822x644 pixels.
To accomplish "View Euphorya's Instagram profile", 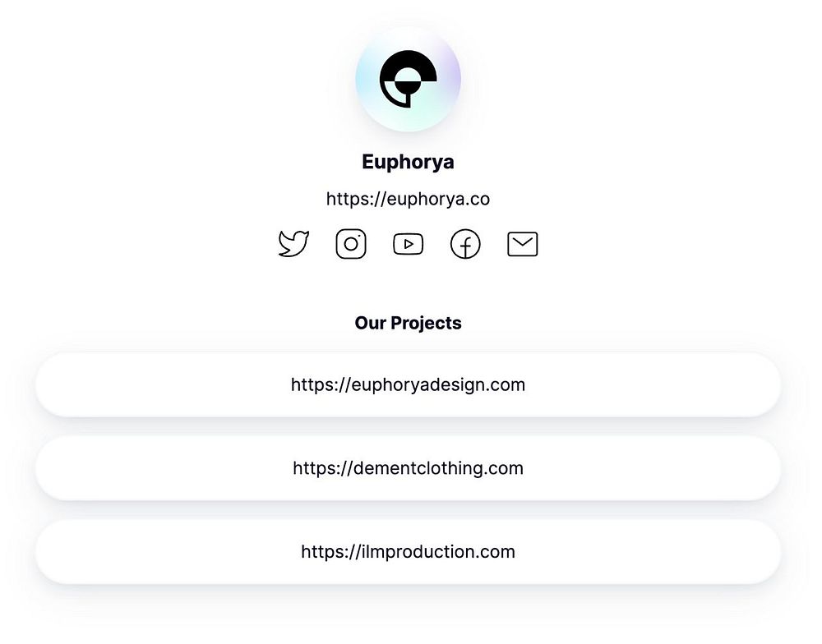I will [351, 244].
